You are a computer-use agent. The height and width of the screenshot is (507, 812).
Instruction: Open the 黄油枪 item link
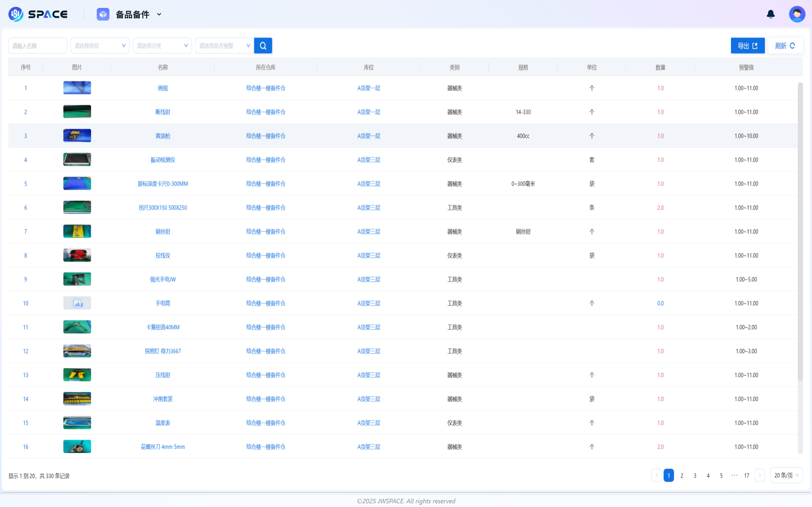point(163,136)
